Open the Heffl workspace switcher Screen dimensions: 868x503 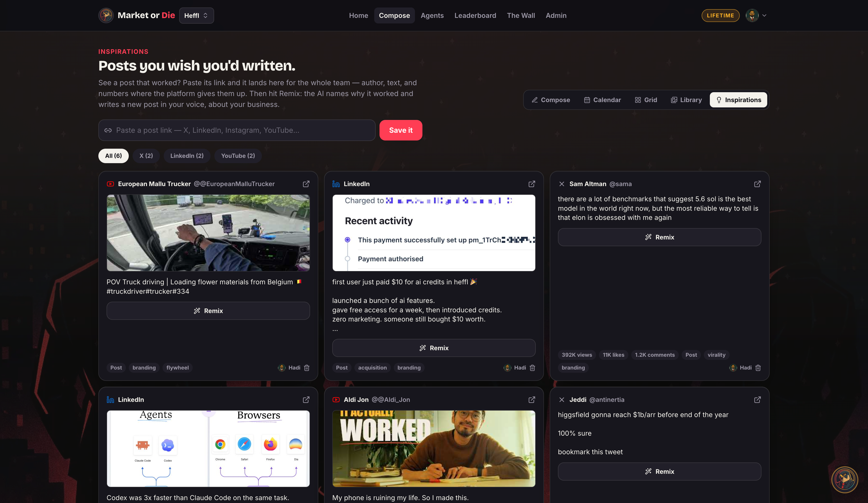tap(196, 15)
